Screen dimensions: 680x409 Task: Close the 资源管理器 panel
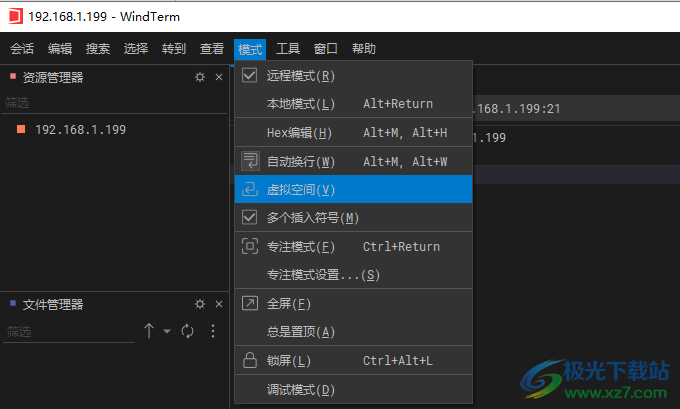click(x=219, y=77)
